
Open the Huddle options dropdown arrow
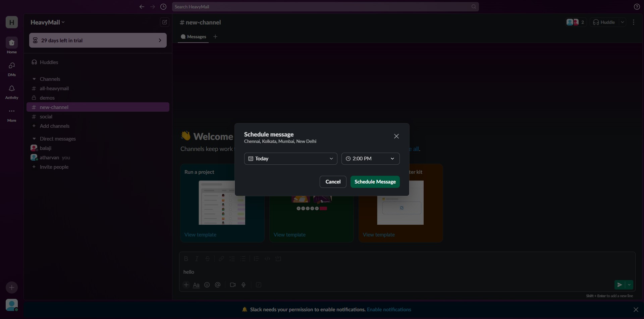tap(623, 22)
